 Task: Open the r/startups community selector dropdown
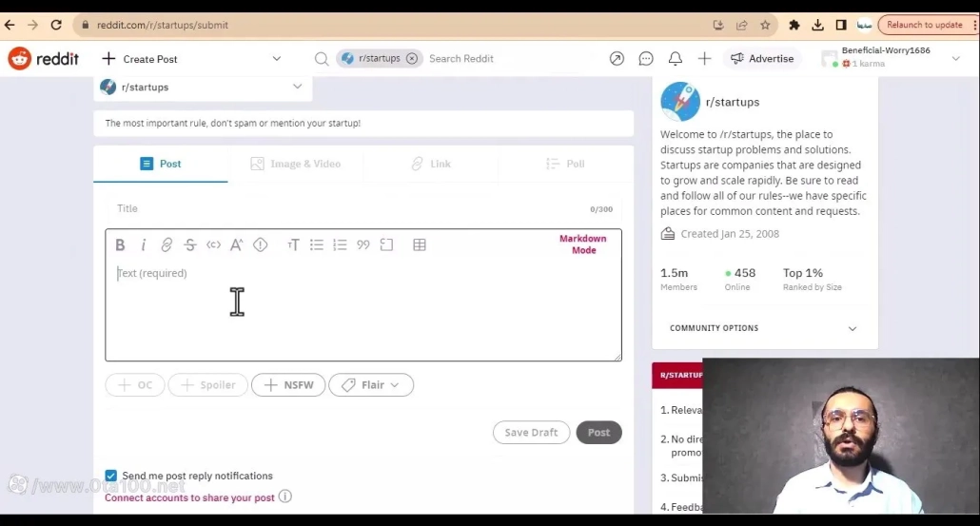coord(203,87)
